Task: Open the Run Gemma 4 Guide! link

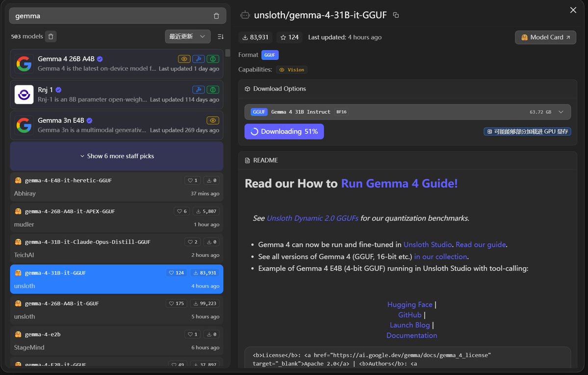Action: [x=399, y=183]
